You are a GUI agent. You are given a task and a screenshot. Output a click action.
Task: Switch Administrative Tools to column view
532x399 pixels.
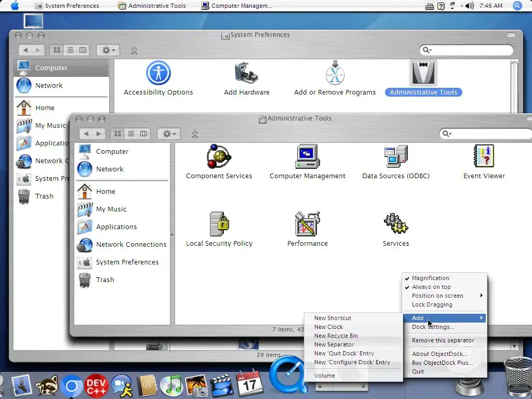point(144,134)
